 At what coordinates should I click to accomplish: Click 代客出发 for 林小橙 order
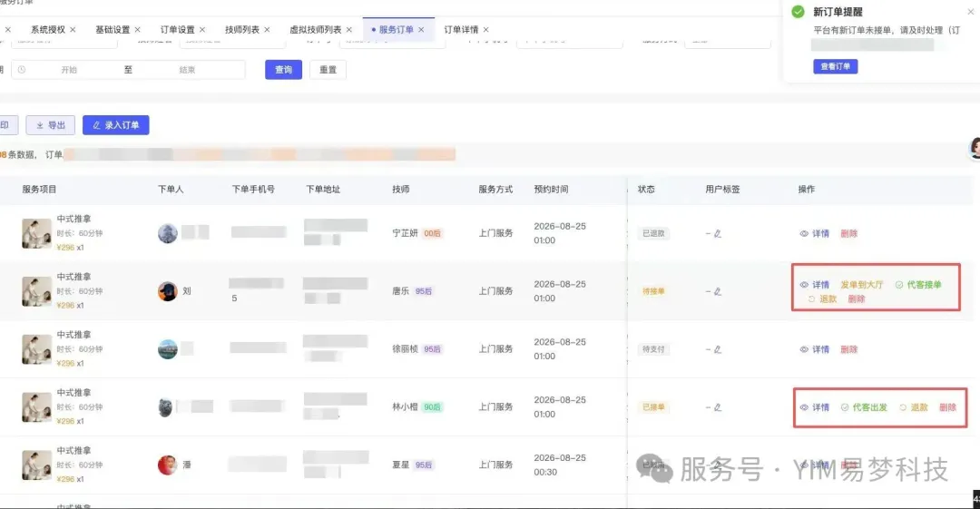click(865, 407)
